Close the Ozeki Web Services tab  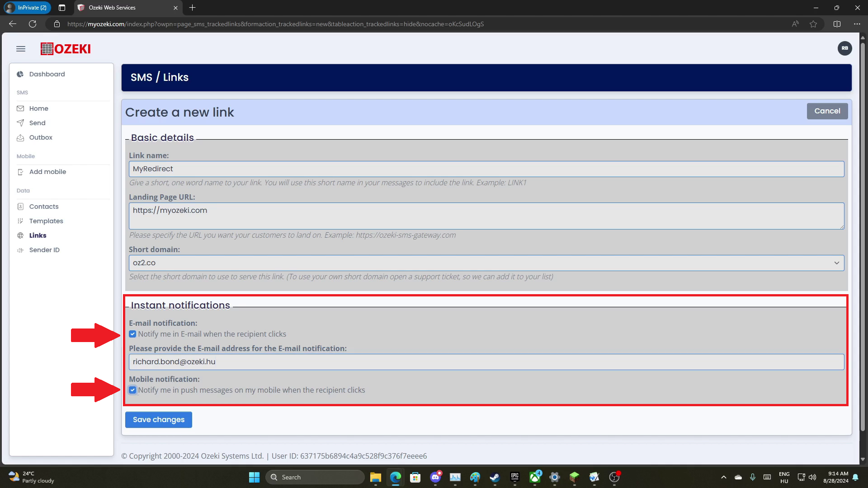coord(175,8)
